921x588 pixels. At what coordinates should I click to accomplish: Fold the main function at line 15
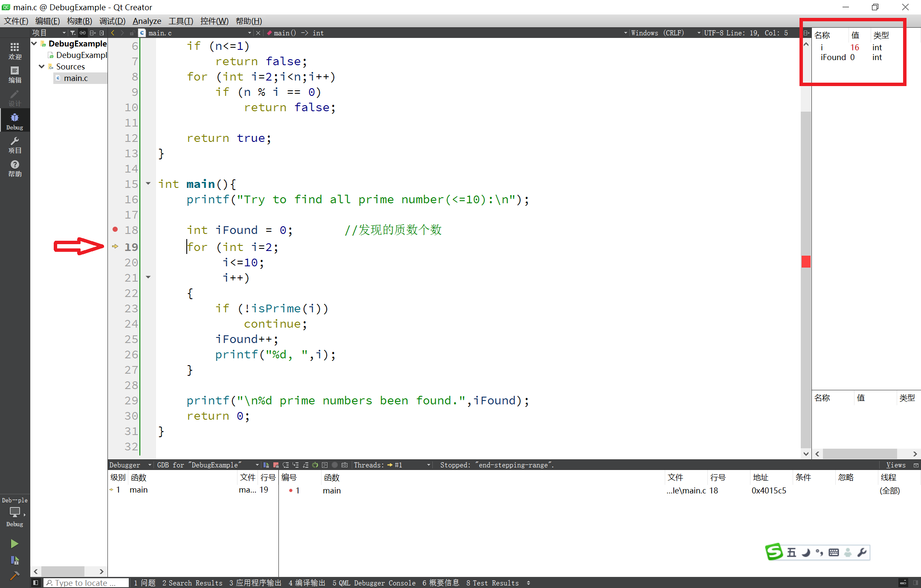tap(148, 184)
